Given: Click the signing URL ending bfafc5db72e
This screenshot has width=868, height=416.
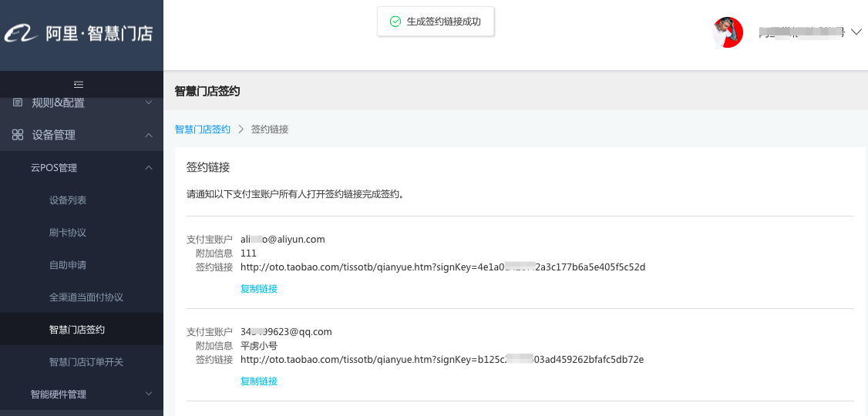Looking at the screenshot, I should click(x=442, y=359).
